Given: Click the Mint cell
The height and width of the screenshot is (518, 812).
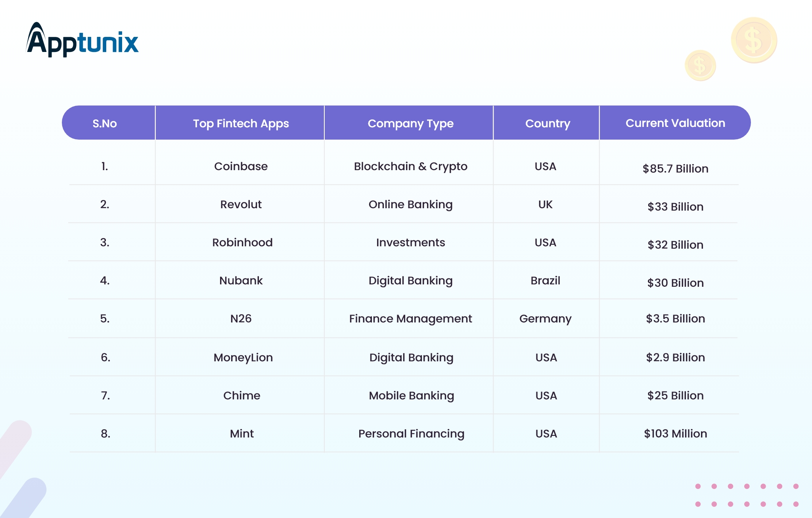Looking at the screenshot, I should coord(241,434).
